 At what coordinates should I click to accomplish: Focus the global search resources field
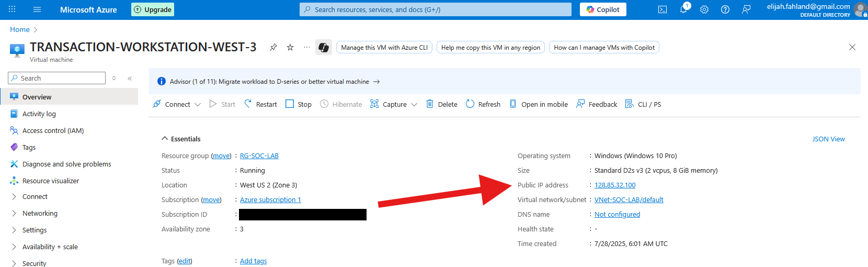tap(436, 9)
